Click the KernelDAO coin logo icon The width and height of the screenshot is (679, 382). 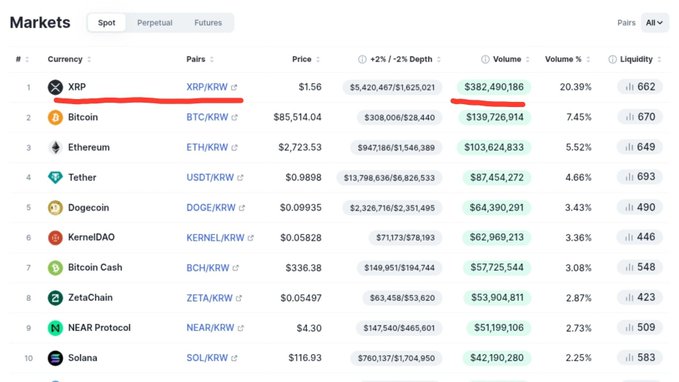point(55,237)
